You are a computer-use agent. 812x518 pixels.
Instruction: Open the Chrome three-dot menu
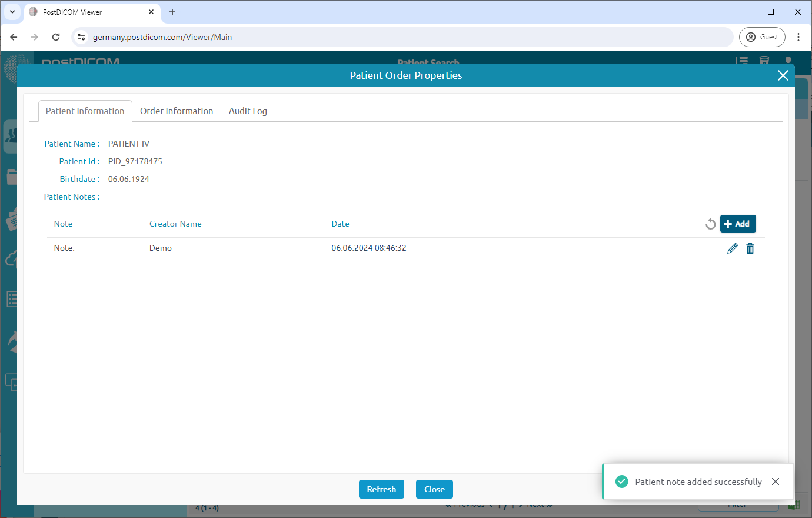(798, 37)
